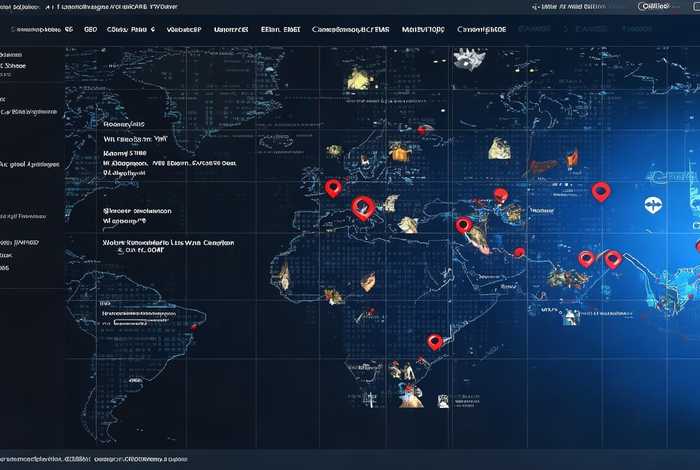Click the red pin over central Asia

[501, 195]
